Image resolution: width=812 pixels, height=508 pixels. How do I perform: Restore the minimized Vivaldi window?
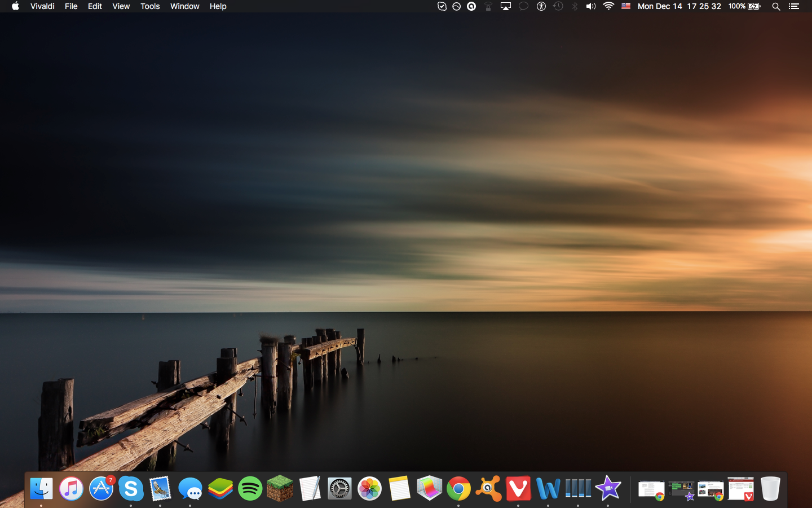click(x=740, y=489)
